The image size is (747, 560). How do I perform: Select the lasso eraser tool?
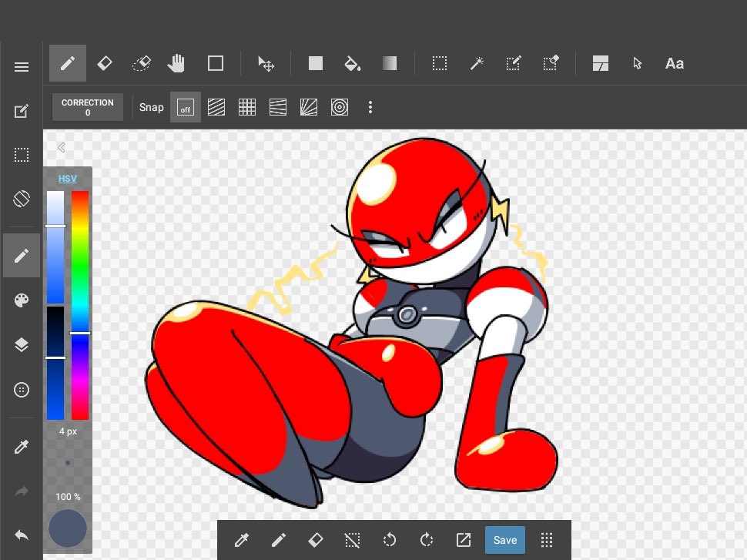[142, 63]
